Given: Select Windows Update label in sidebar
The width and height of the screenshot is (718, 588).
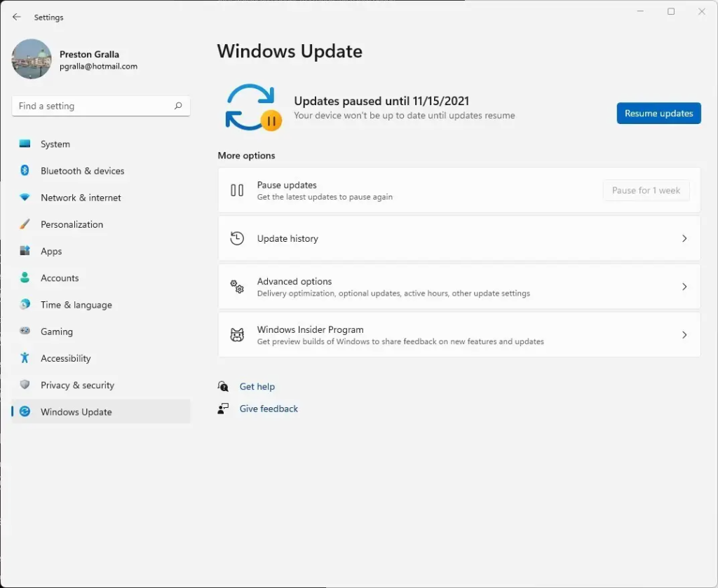Looking at the screenshot, I should point(76,412).
